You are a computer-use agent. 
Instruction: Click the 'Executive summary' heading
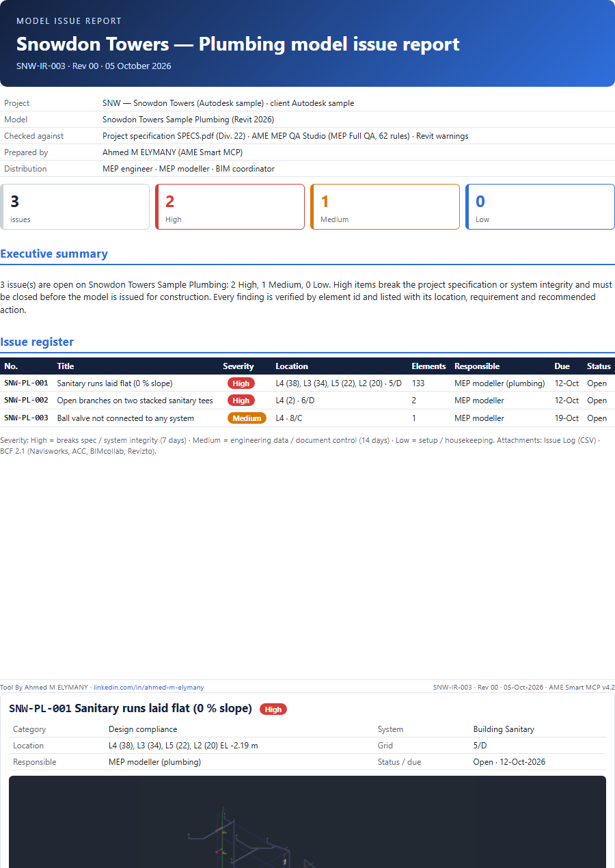click(x=54, y=254)
